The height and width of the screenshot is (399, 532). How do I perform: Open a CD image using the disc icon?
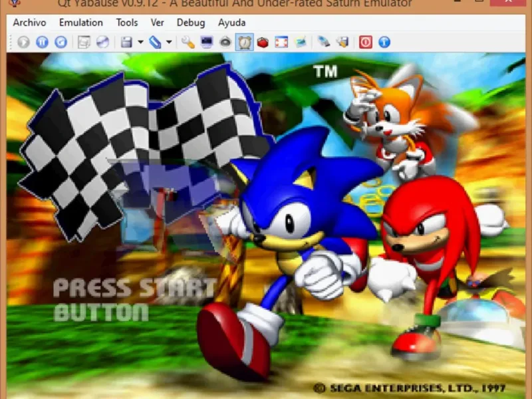102,42
